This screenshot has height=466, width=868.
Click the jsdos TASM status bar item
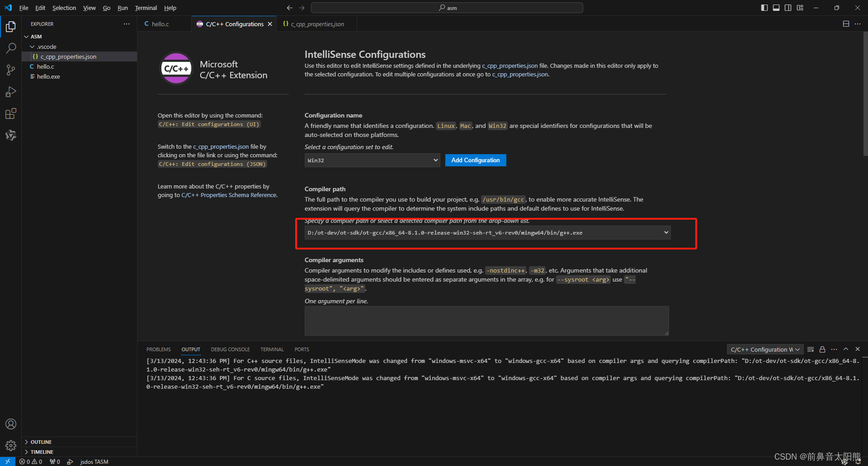coord(94,461)
